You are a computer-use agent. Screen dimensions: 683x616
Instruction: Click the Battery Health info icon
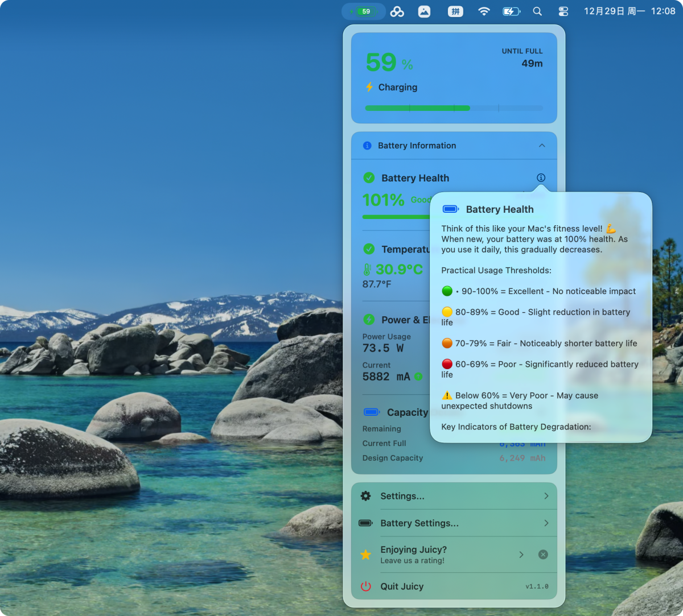point(541,177)
